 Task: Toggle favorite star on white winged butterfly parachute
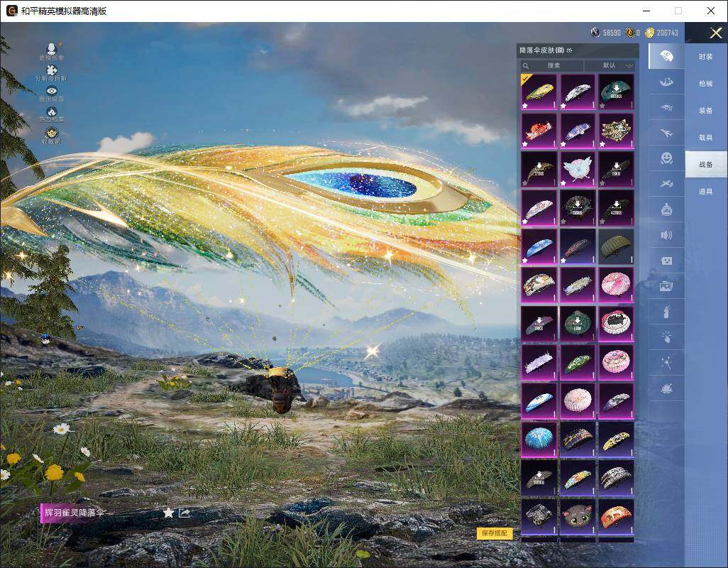pyautogui.click(x=563, y=183)
